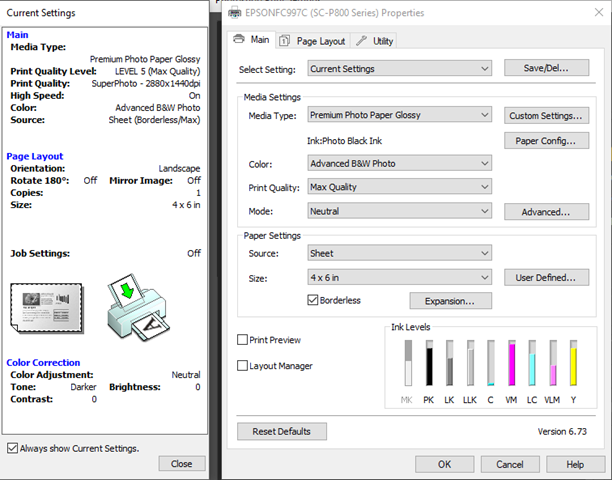This screenshot has height=480, width=612.
Task: Close the Current Settings window with Close button
Action: pyautogui.click(x=182, y=464)
